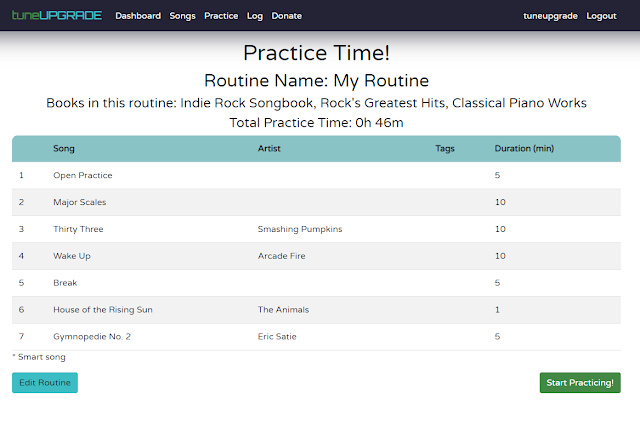Screen dimensions: 640x425
Task: Click the tuneUPGRADE logo
Action: pos(57,16)
